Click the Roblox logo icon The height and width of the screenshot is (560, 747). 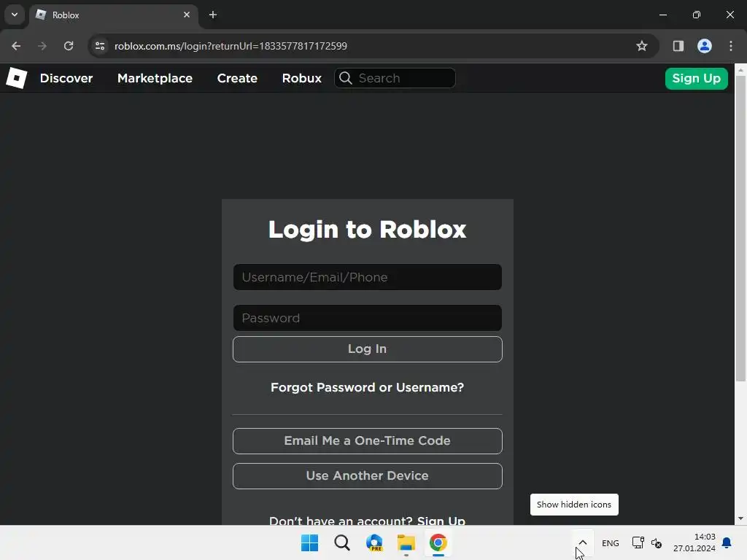[17, 78]
